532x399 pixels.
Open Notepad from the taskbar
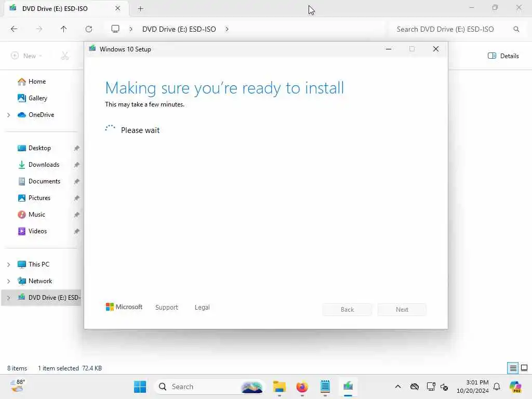(x=325, y=387)
